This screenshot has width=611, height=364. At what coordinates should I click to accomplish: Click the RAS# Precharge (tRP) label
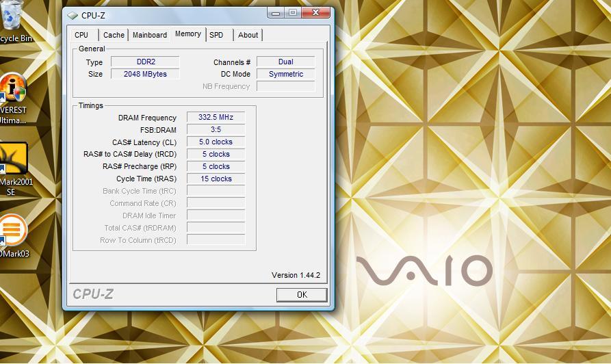tap(140, 166)
